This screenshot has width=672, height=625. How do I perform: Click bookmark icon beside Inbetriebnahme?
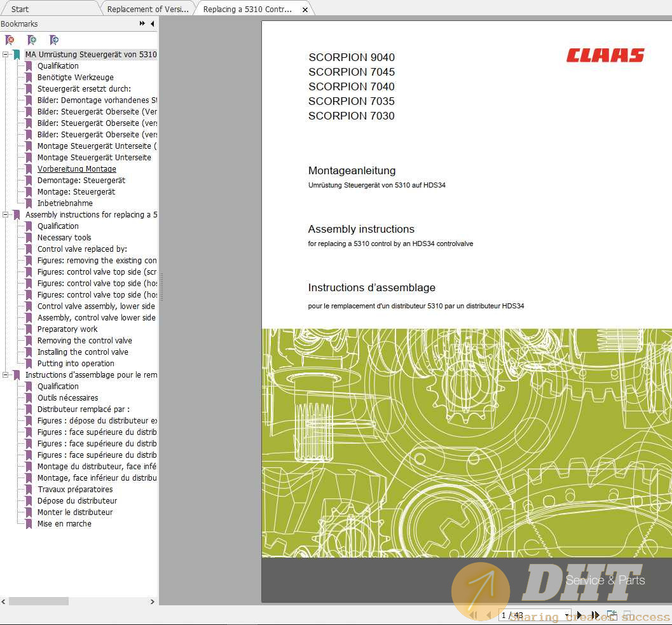[29, 203]
